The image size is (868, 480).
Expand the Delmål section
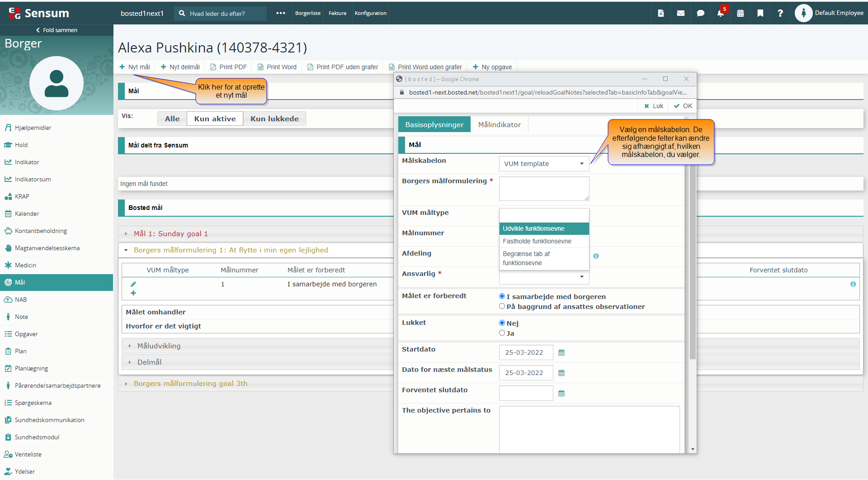130,362
